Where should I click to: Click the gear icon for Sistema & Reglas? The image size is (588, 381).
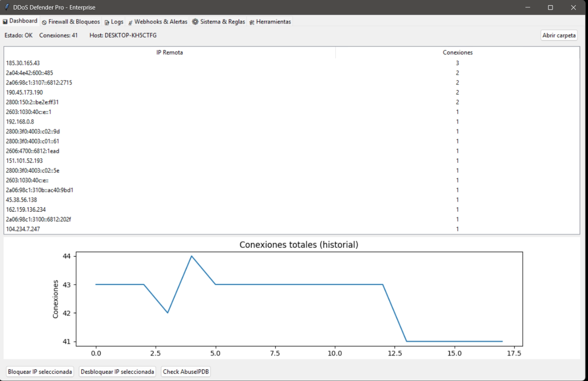coord(195,22)
